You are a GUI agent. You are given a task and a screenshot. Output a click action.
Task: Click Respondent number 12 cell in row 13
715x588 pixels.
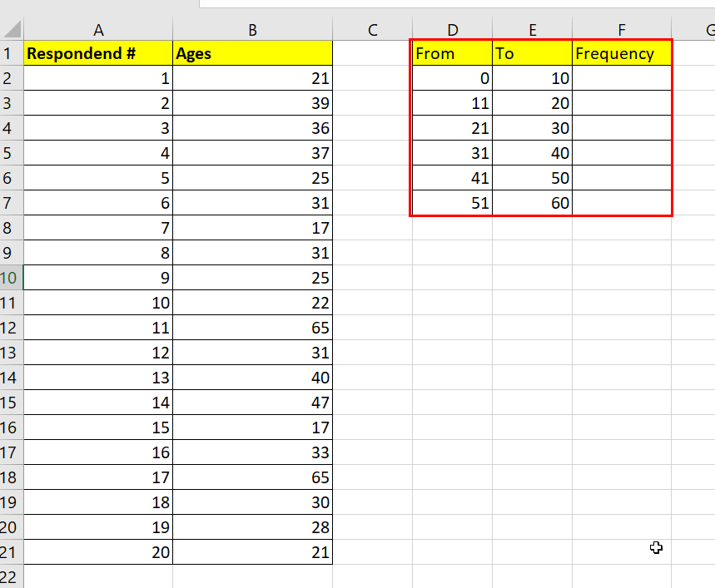[x=98, y=353]
